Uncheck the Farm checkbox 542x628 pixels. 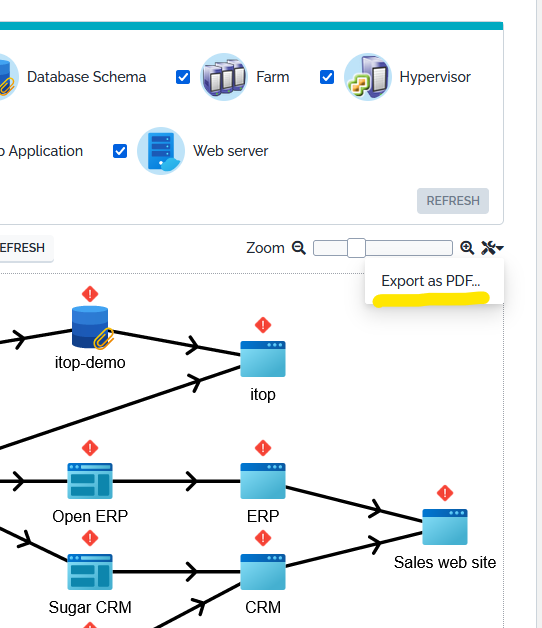click(183, 77)
